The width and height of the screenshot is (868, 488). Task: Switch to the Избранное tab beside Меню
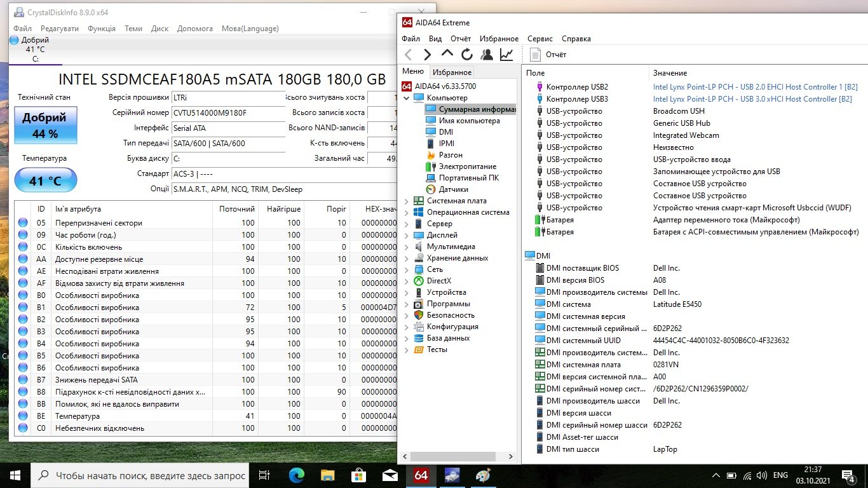click(x=452, y=72)
